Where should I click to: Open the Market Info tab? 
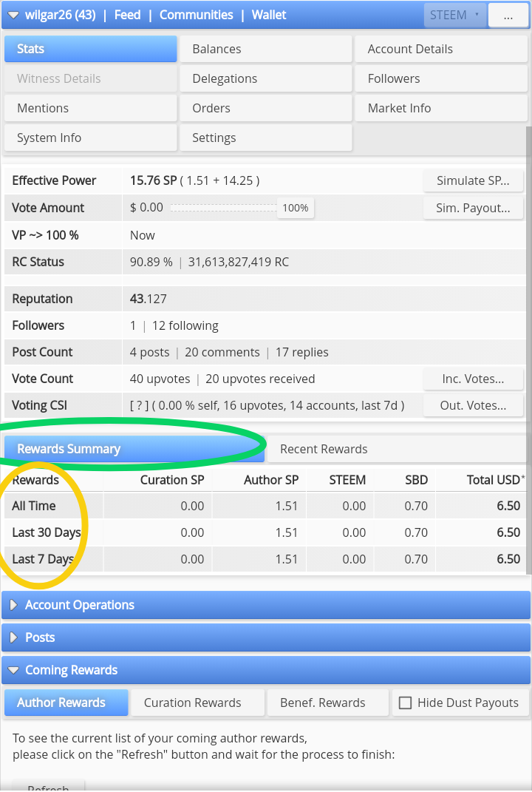point(441,108)
